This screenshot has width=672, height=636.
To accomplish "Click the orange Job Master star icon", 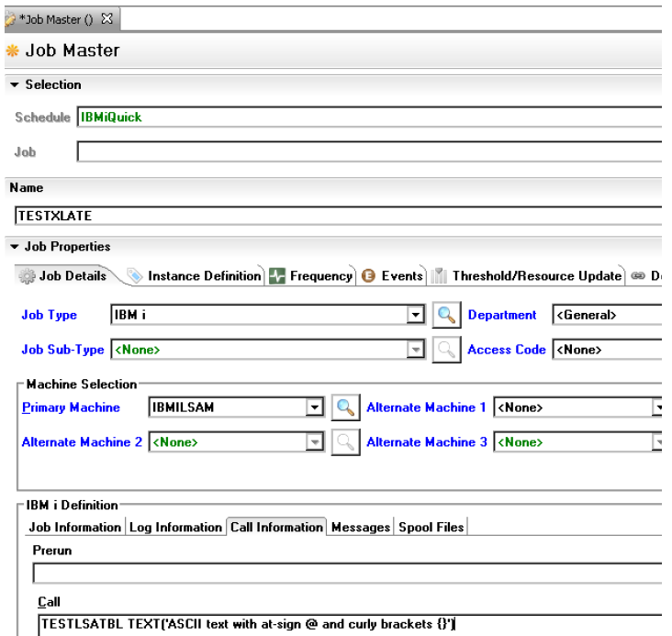I will point(13,50).
